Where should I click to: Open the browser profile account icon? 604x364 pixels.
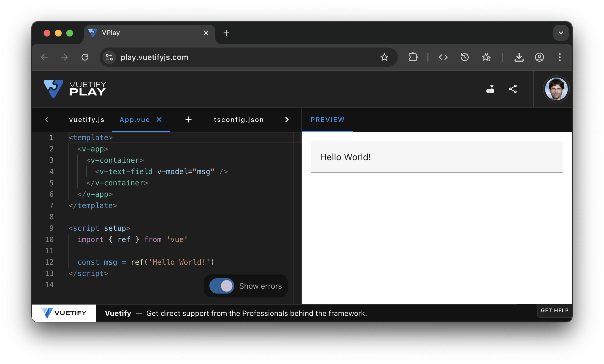539,57
